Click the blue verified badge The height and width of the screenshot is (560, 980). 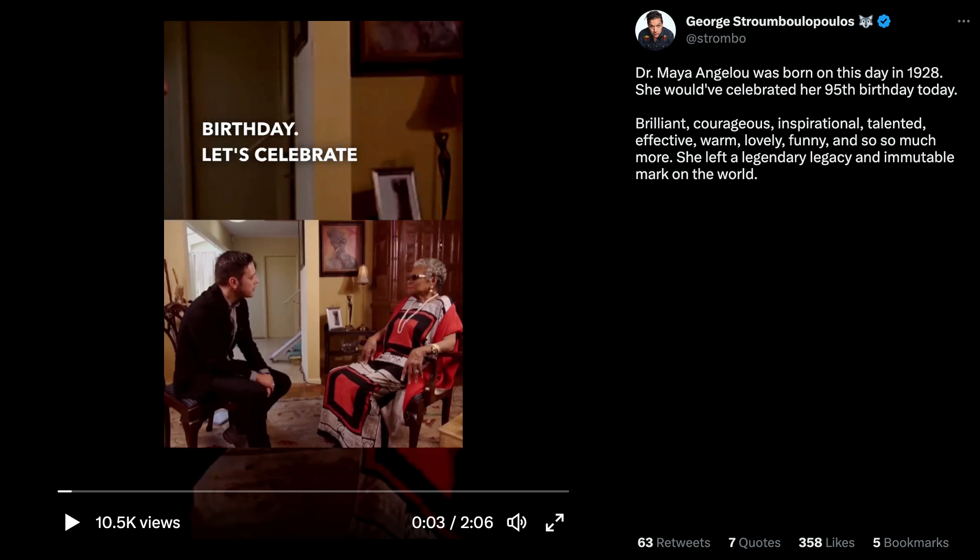click(884, 21)
